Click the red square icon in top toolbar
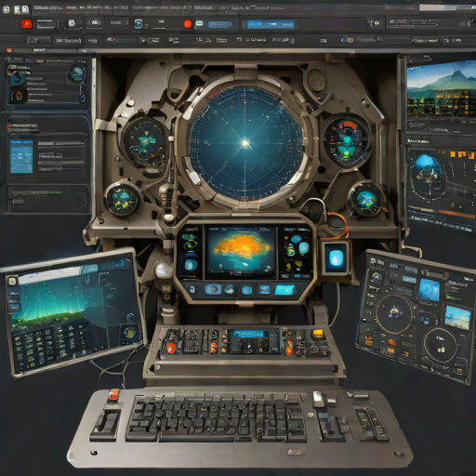The image size is (476, 476). click(x=27, y=24)
